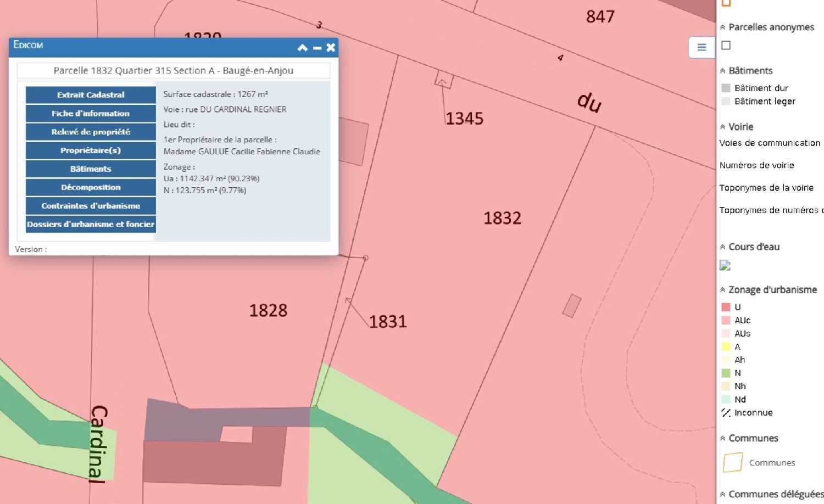Show the Propriétaire(s) tab

(x=91, y=150)
